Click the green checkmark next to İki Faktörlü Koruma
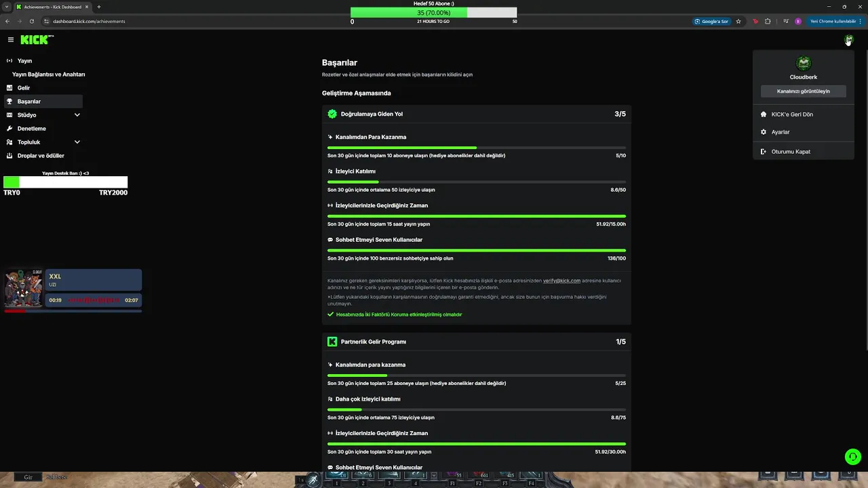 click(331, 314)
